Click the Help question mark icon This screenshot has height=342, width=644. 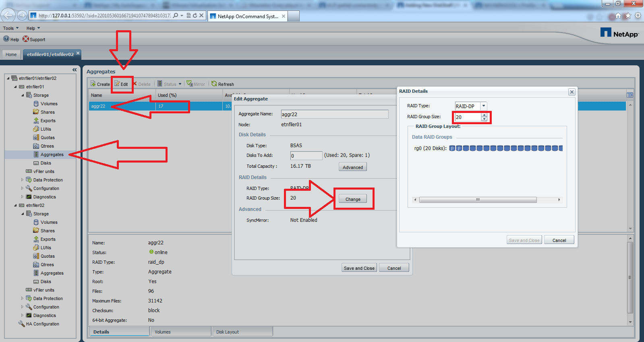pos(6,39)
